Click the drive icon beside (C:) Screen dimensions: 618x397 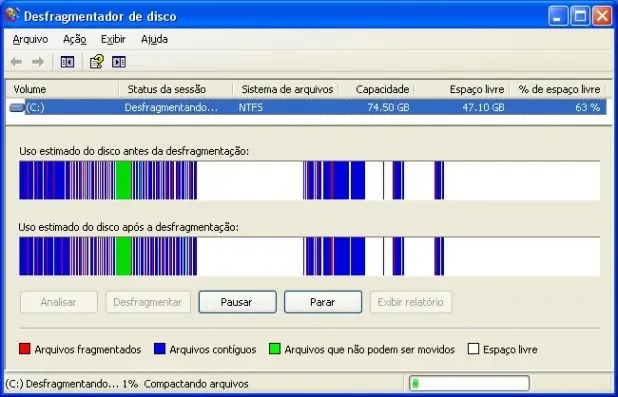17,107
